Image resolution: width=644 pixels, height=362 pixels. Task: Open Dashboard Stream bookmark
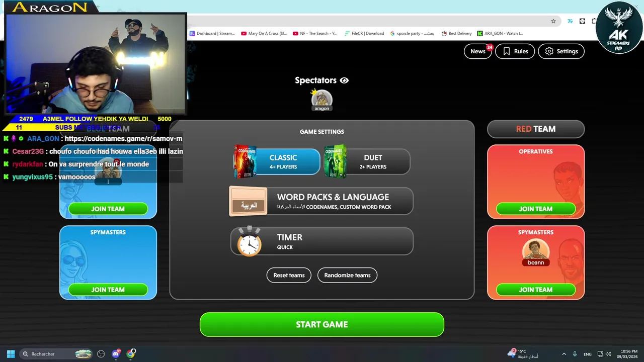(x=212, y=34)
